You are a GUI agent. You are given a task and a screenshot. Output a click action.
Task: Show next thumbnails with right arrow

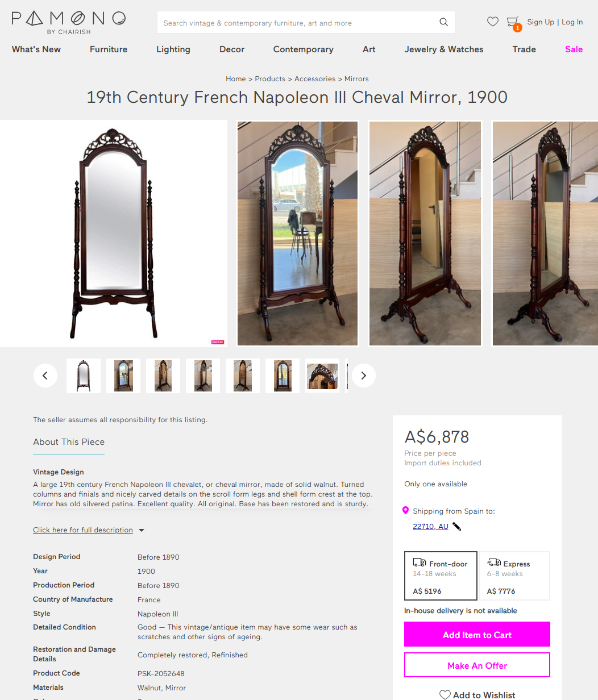pos(364,376)
